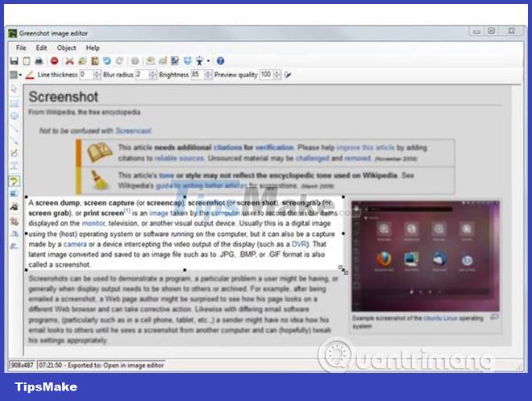This screenshot has height=401, width=532.
Task: Click the red X Cut icon
Action: tap(69, 61)
